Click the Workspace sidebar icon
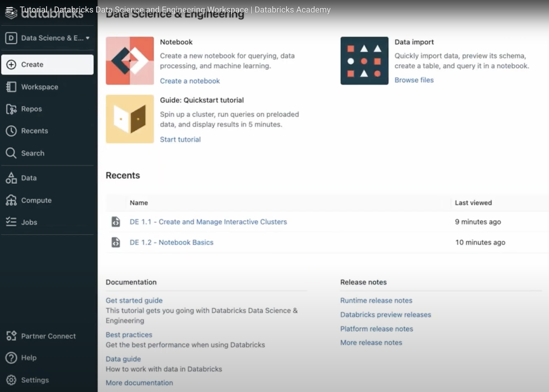 click(11, 87)
